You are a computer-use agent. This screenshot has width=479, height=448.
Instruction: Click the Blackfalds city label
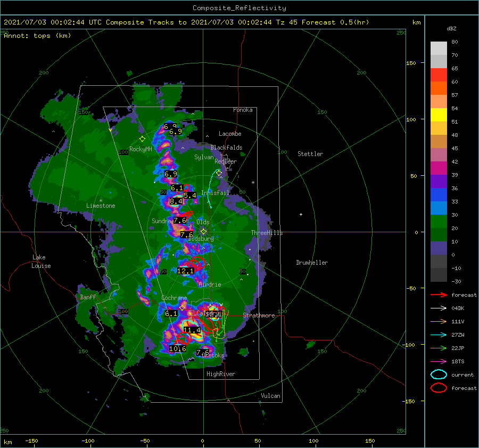tap(226, 148)
